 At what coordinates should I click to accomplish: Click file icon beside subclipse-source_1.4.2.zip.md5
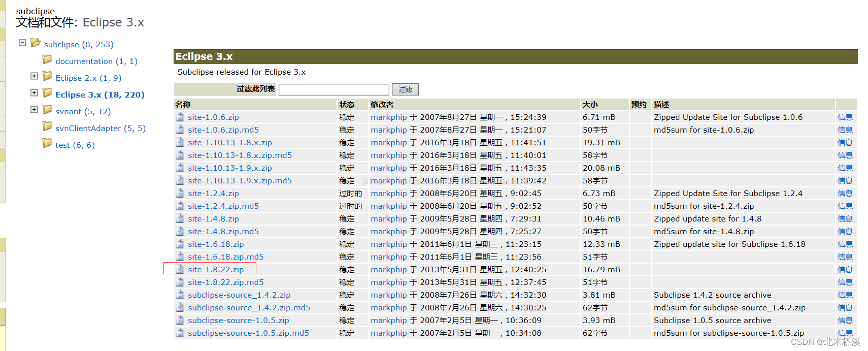[180, 307]
